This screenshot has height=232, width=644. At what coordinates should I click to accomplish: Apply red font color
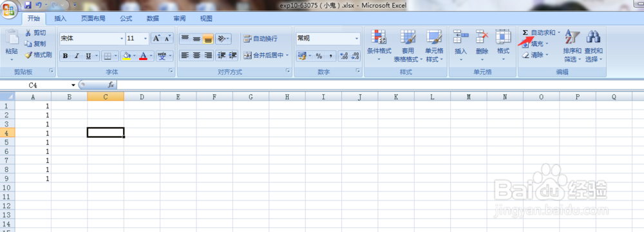[143, 56]
